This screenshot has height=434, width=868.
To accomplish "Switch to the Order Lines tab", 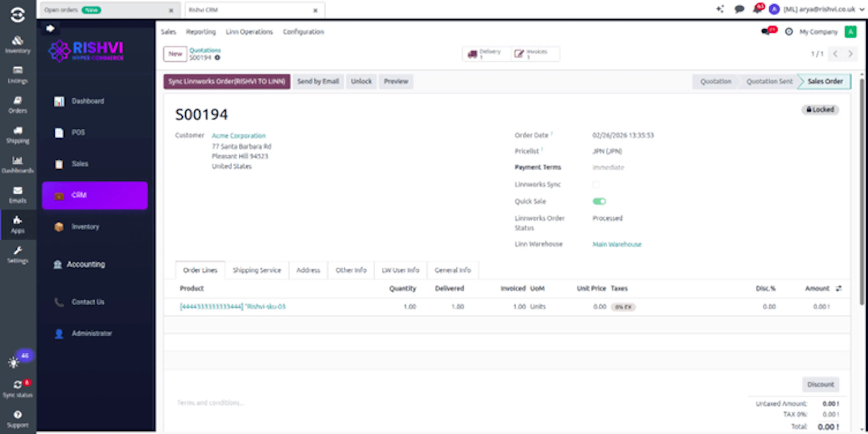I will click(200, 270).
